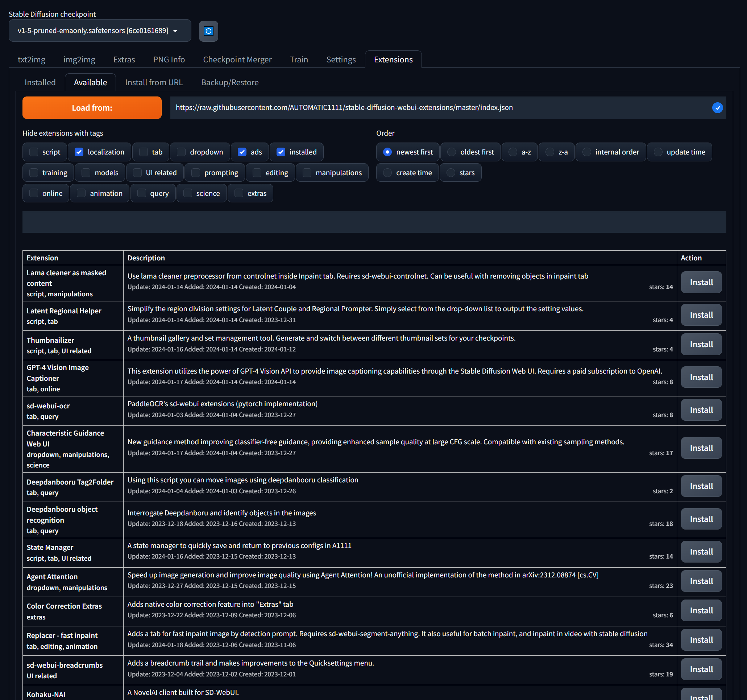
Task: Select a-z ordering radio button
Action: click(x=512, y=152)
